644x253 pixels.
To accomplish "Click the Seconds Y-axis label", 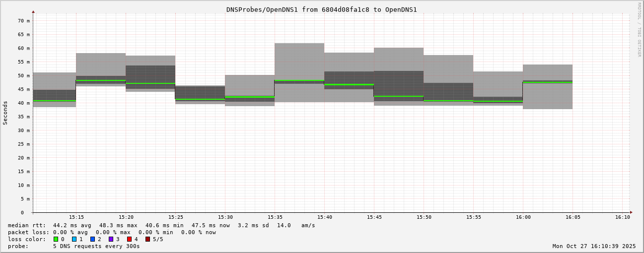I will 5,113.
